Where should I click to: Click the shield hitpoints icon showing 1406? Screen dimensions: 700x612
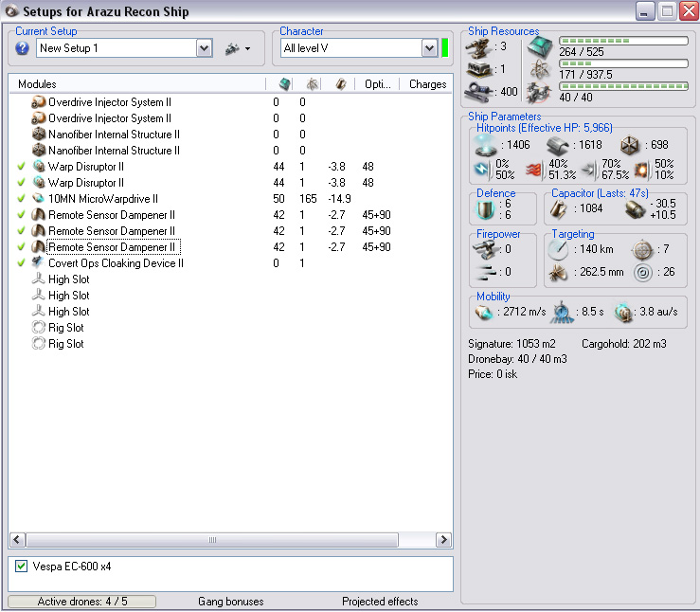(486, 145)
